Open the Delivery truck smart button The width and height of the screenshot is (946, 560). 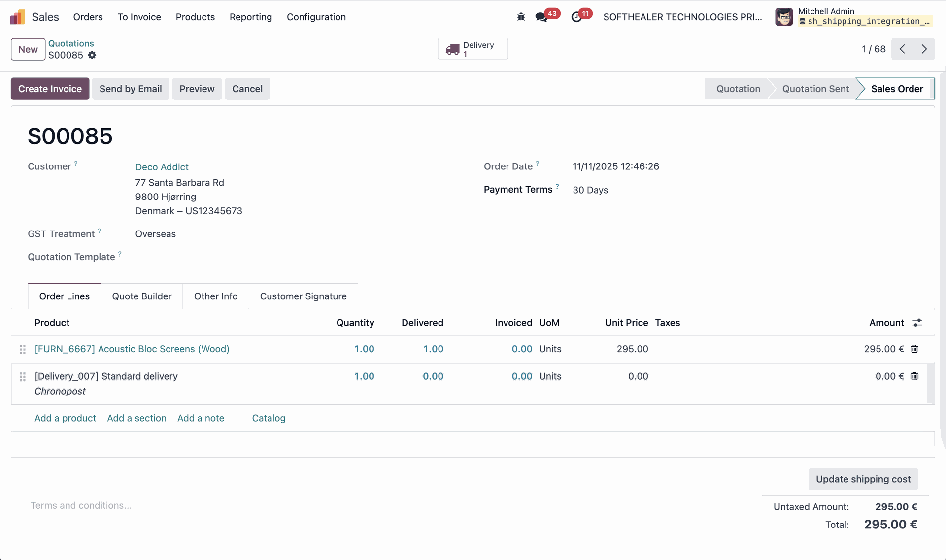[x=473, y=49]
